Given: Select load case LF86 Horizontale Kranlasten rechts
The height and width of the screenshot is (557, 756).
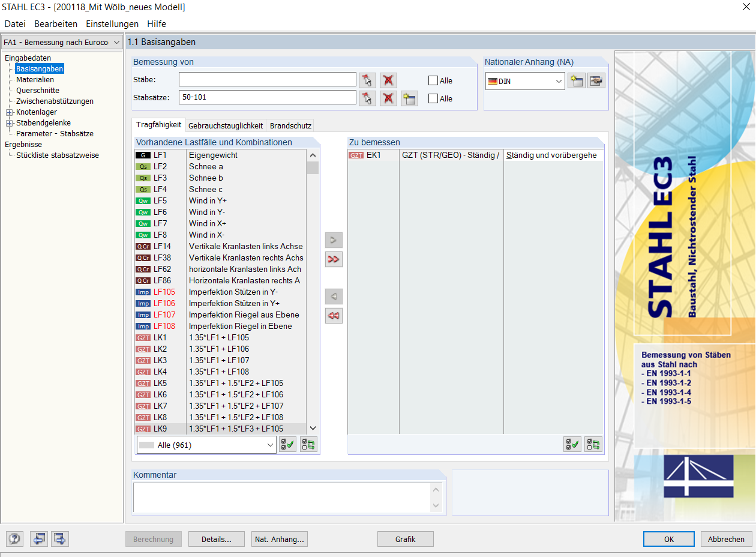Looking at the screenshot, I should (220, 281).
